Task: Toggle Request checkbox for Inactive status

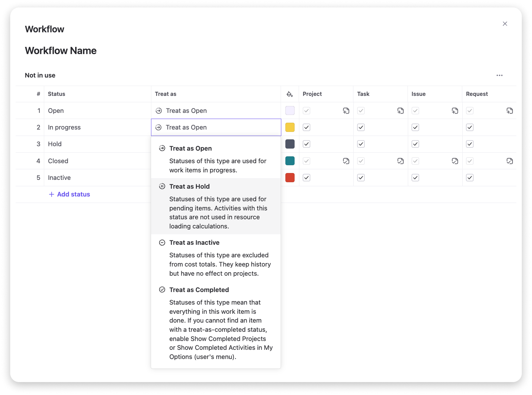Action: 470,178
